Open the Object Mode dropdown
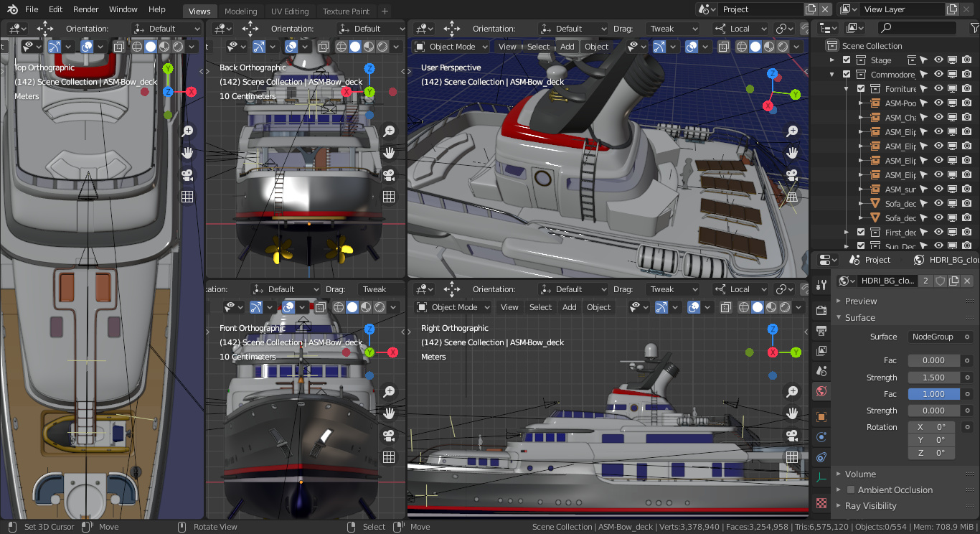 tap(450, 46)
